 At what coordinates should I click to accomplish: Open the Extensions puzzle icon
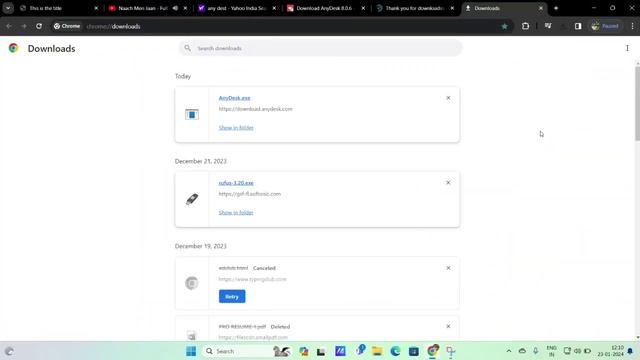[x=525, y=26]
